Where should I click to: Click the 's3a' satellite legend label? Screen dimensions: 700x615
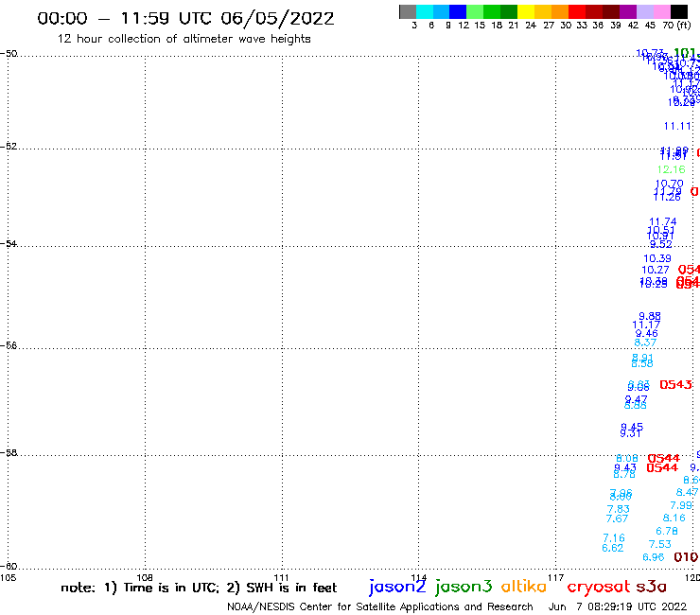click(x=651, y=587)
